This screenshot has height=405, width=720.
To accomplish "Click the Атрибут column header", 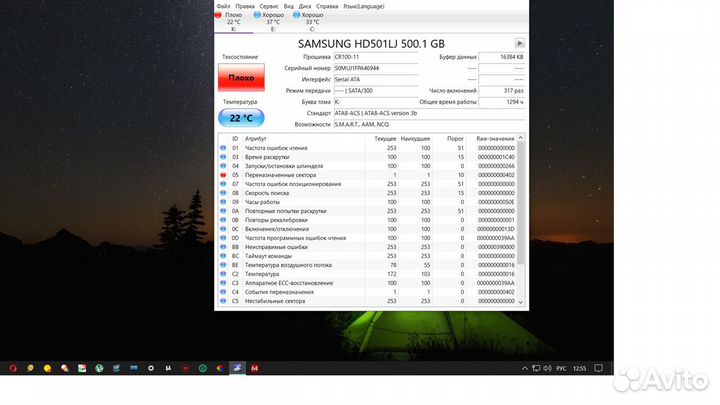I will 256,139.
